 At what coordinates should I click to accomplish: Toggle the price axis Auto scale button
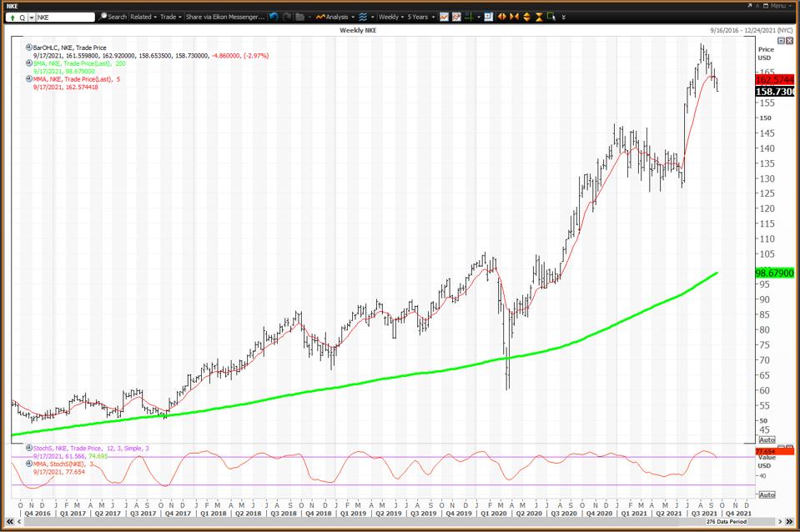click(x=767, y=439)
